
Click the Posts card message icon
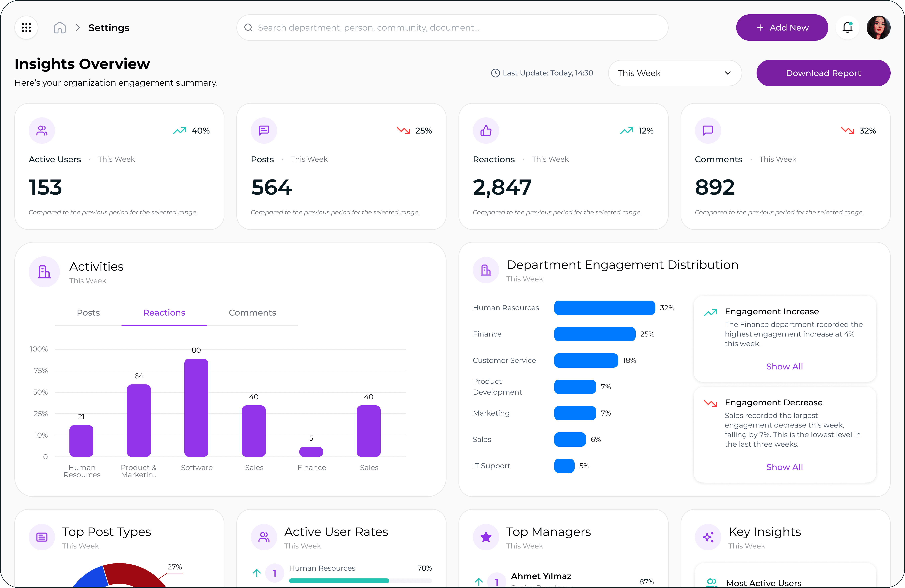click(264, 131)
